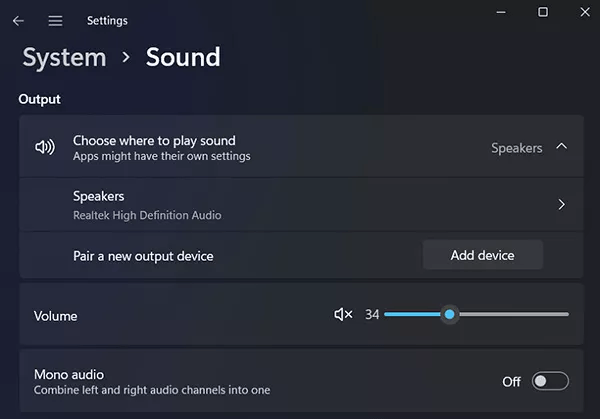Click the Mono audio setting label
Image resolution: width=600 pixels, height=419 pixels.
tap(69, 375)
